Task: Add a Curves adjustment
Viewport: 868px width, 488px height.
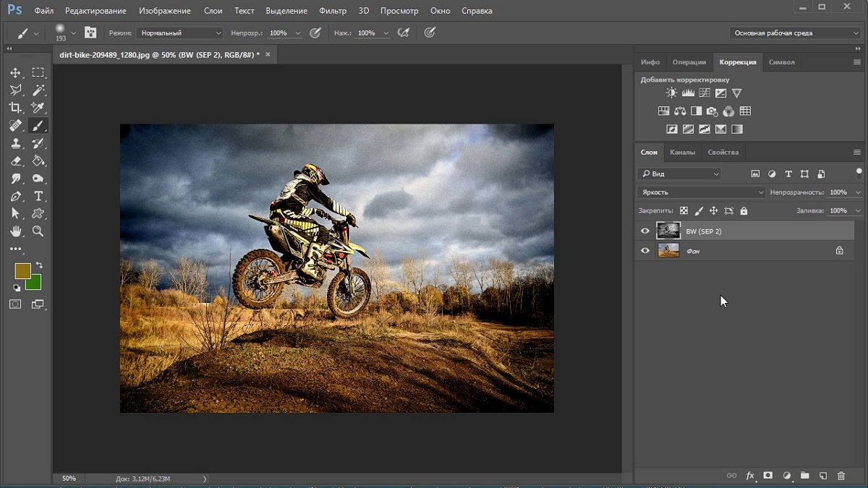Action: tap(705, 93)
